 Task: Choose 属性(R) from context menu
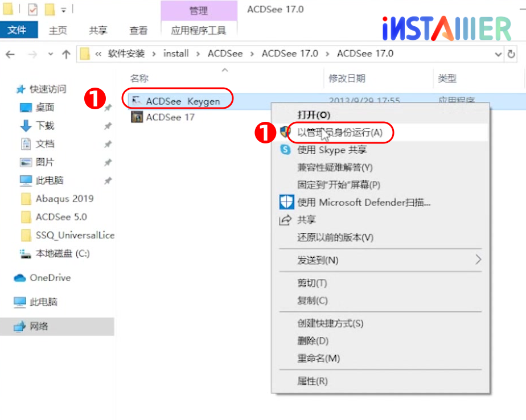point(313,381)
